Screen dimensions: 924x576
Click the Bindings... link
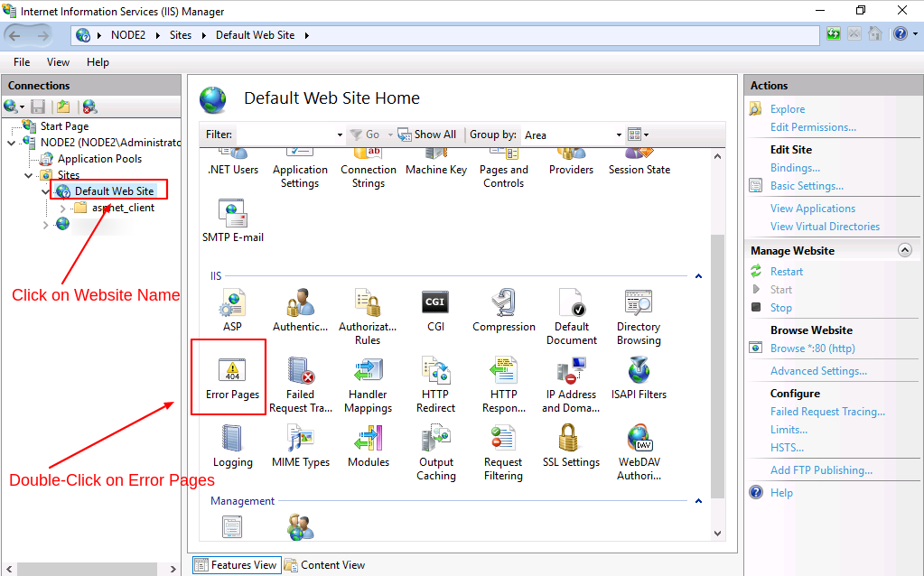pyautogui.click(x=795, y=168)
